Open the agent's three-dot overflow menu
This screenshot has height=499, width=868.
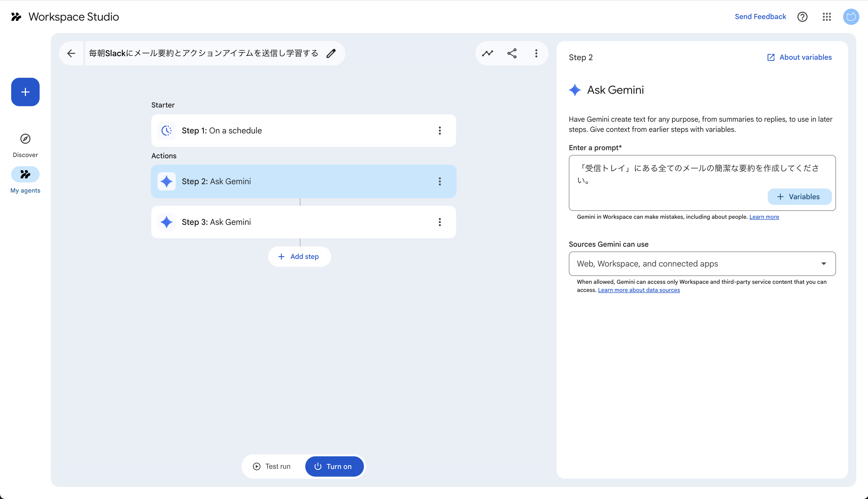pyautogui.click(x=536, y=53)
